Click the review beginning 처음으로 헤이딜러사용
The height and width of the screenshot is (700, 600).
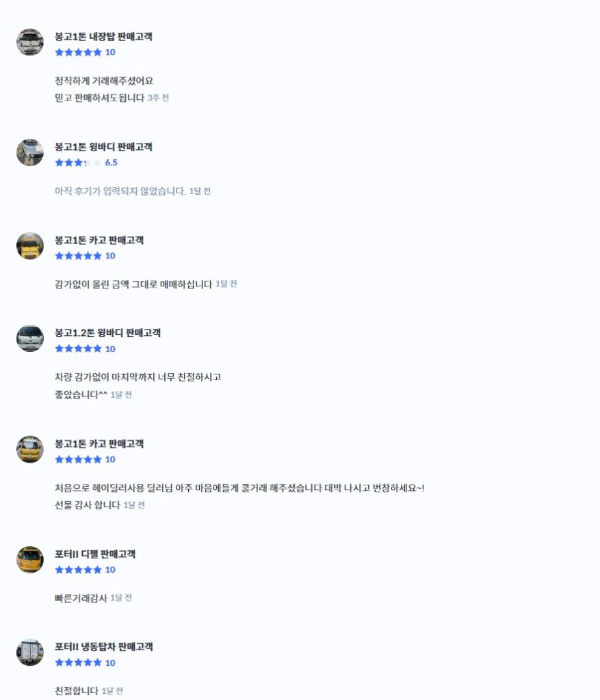(x=239, y=488)
